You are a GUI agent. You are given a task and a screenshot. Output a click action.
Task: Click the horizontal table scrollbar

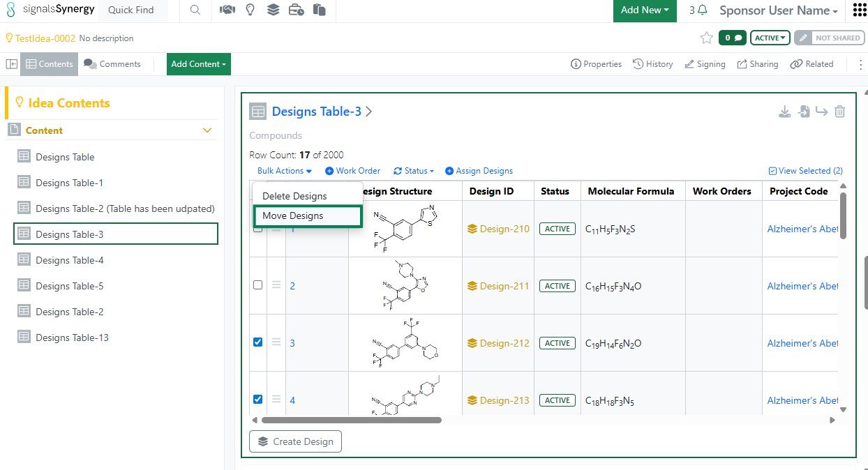351,420
